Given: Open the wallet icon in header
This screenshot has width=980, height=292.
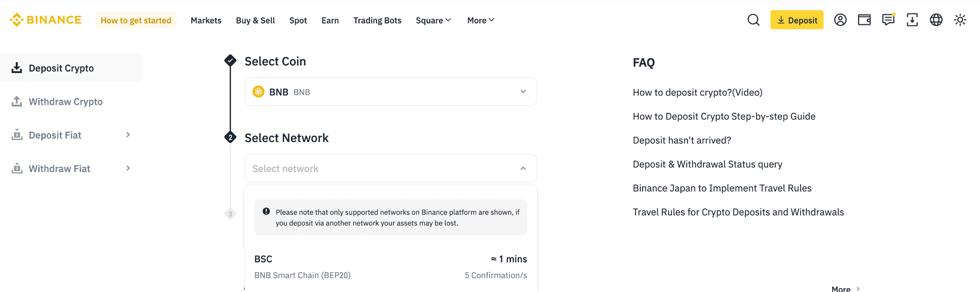Looking at the screenshot, I should coord(864,20).
